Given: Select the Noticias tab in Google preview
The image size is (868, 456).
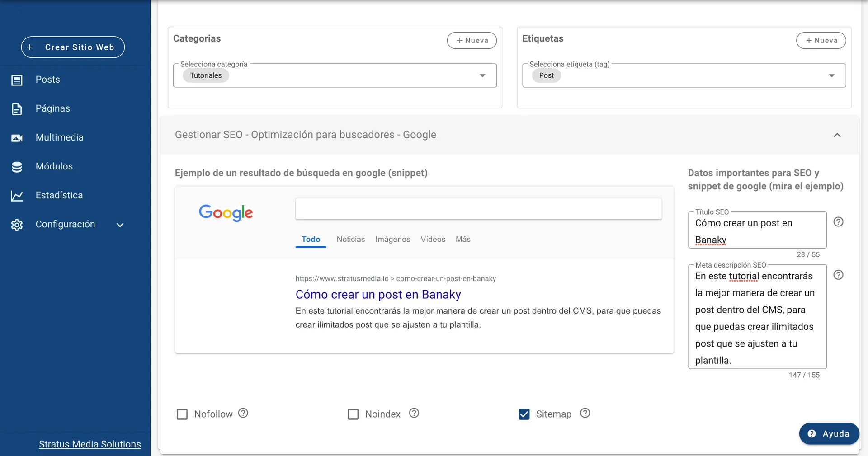Looking at the screenshot, I should pos(351,240).
